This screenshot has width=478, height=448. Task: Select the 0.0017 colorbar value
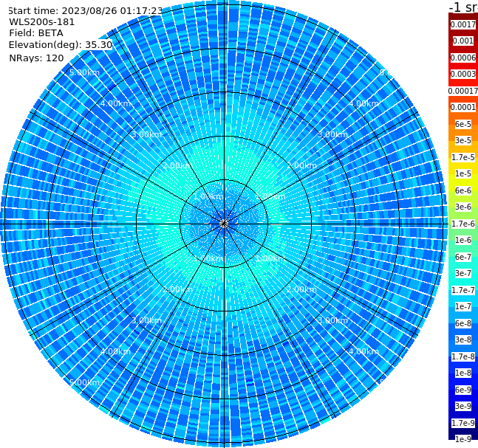click(463, 24)
